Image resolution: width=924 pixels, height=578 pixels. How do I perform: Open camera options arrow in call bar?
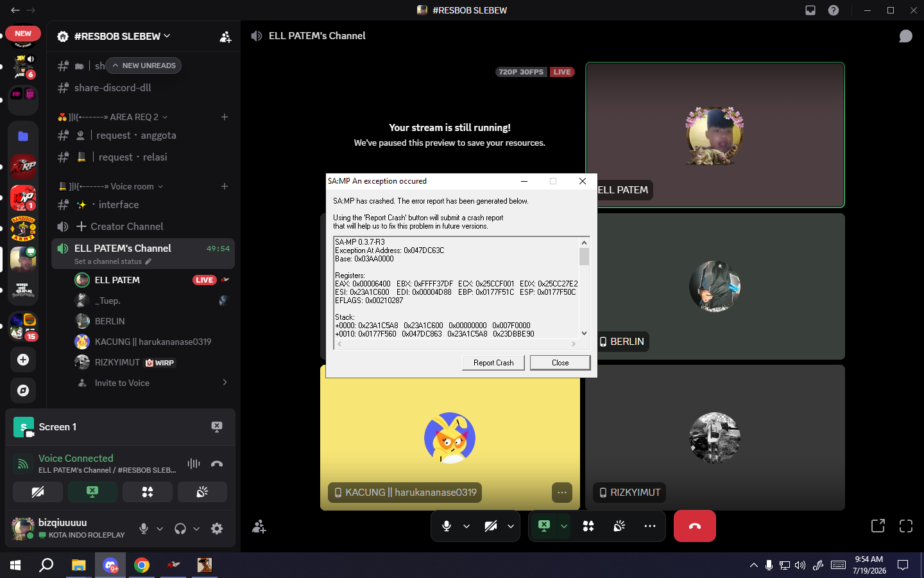(x=511, y=526)
